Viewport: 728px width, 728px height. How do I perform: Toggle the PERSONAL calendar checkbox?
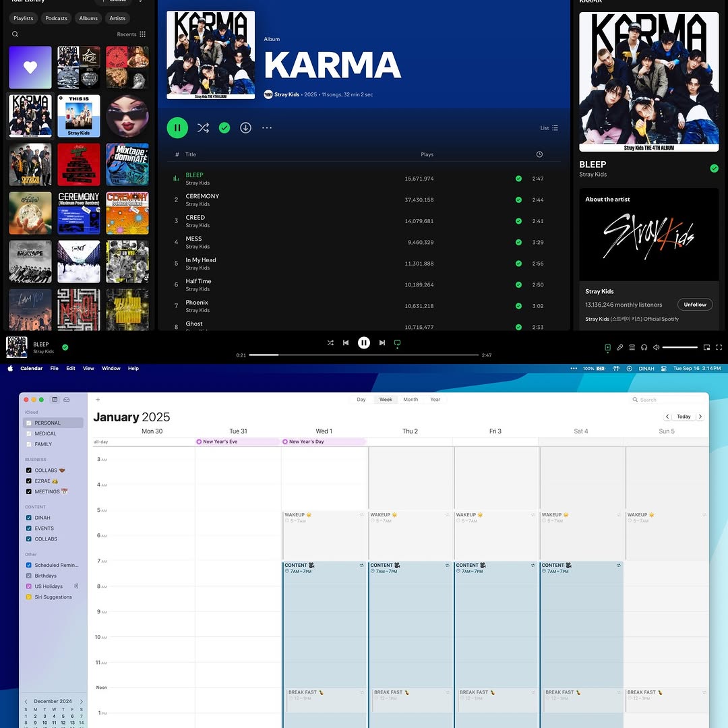tap(29, 423)
